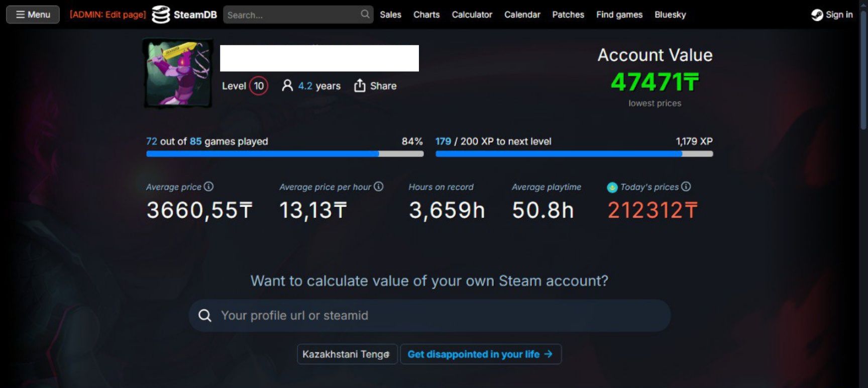This screenshot has height=388, width=868.
Task: Open the hamburger Menu button
Action: coord(33,15)
